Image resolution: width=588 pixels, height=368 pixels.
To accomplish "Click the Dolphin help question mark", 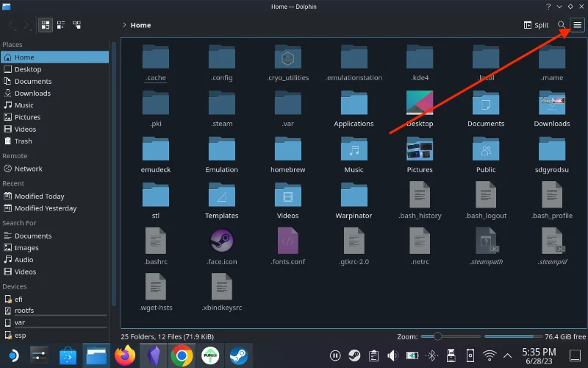I will tap(548, 7).
